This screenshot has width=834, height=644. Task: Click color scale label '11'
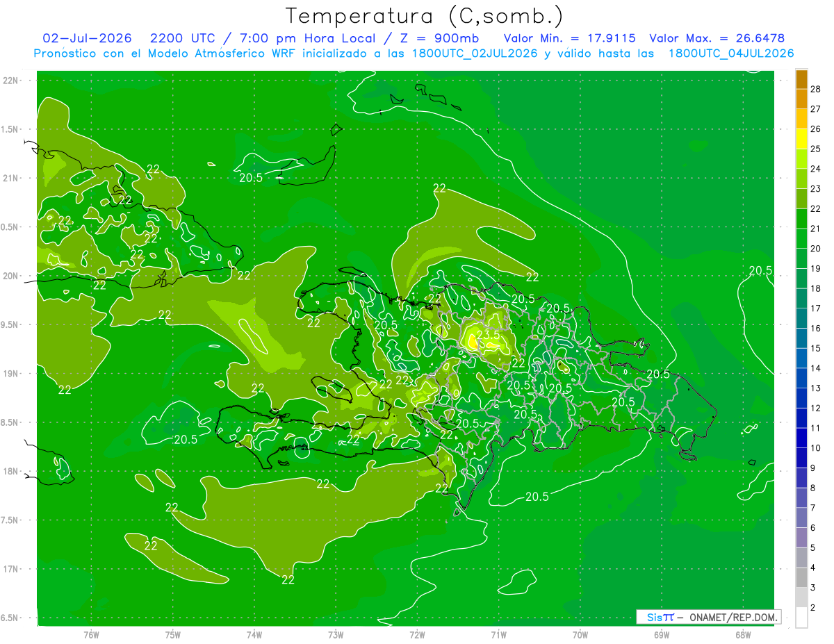(816, 428)
